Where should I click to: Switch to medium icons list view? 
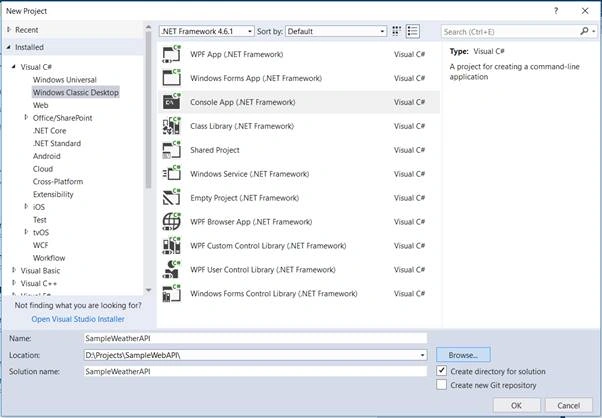413,31
